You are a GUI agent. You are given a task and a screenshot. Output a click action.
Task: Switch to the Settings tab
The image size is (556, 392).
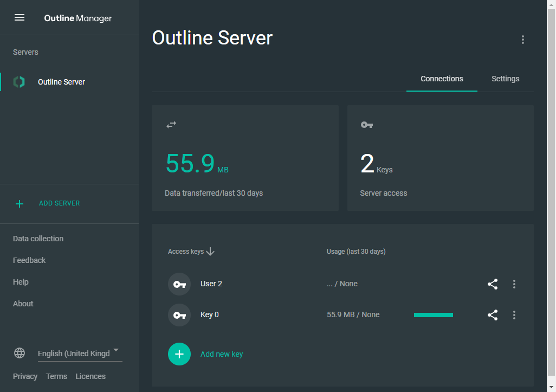click(505, 79)
